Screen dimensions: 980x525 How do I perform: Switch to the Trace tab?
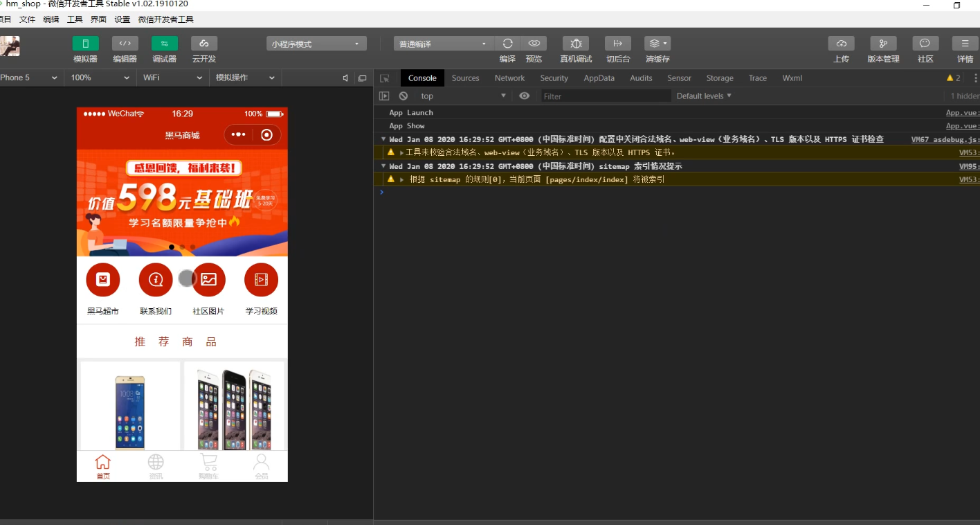coord(758,78)
